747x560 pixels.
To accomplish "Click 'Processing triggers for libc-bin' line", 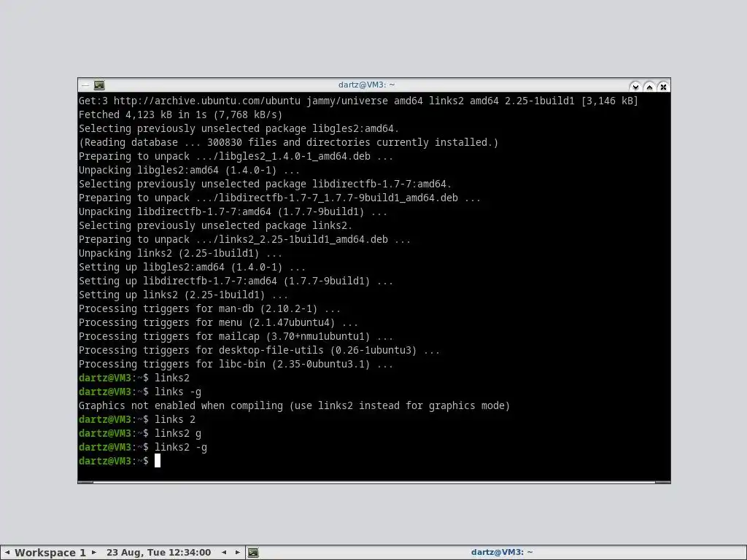I will 236,365.
